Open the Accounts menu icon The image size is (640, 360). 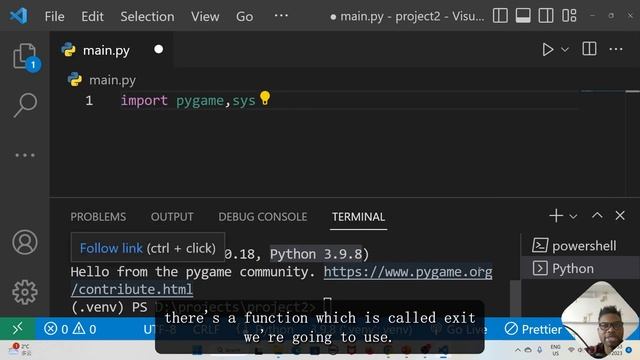coord(25,242)
